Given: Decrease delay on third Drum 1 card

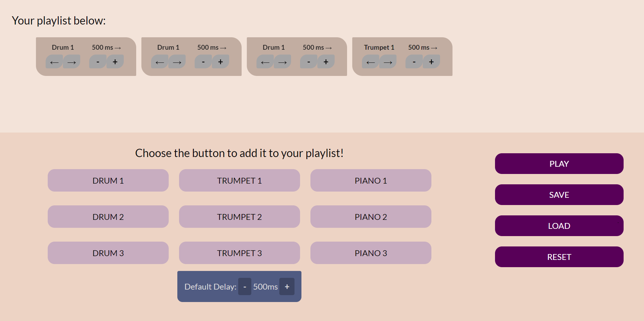Looking at the screenshot, I should click(x=309, y=62).
